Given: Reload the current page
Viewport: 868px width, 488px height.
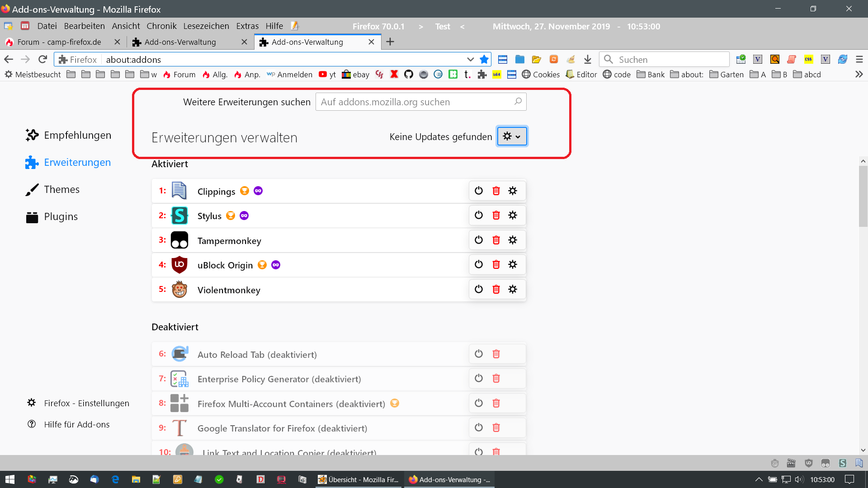Looking at the screenshot, I should click(42, 59).
